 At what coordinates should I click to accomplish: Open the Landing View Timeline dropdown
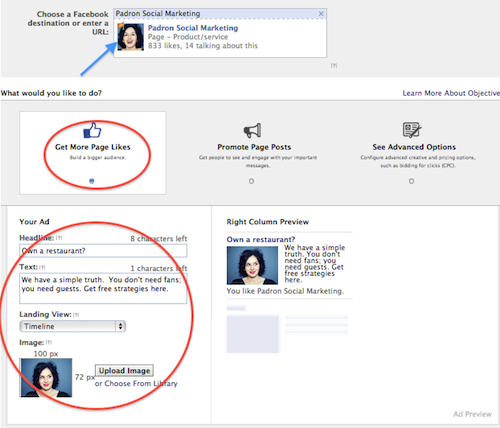tap(72, 326)
